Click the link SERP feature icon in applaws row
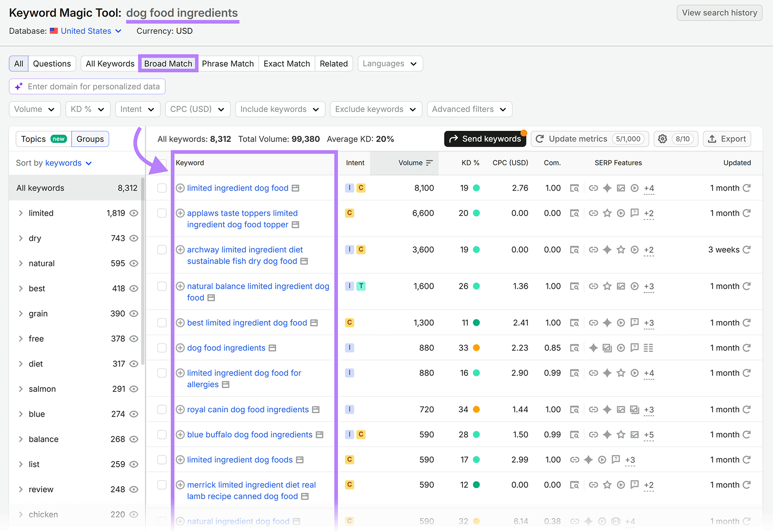The image size is (773, 532). point(593,213)
